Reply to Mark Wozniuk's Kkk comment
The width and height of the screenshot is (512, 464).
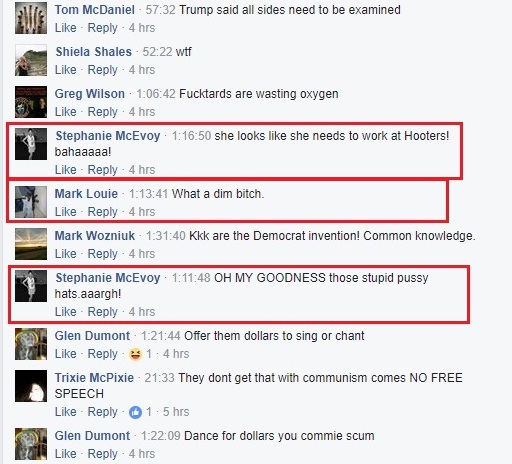click(x=102, y=254)
